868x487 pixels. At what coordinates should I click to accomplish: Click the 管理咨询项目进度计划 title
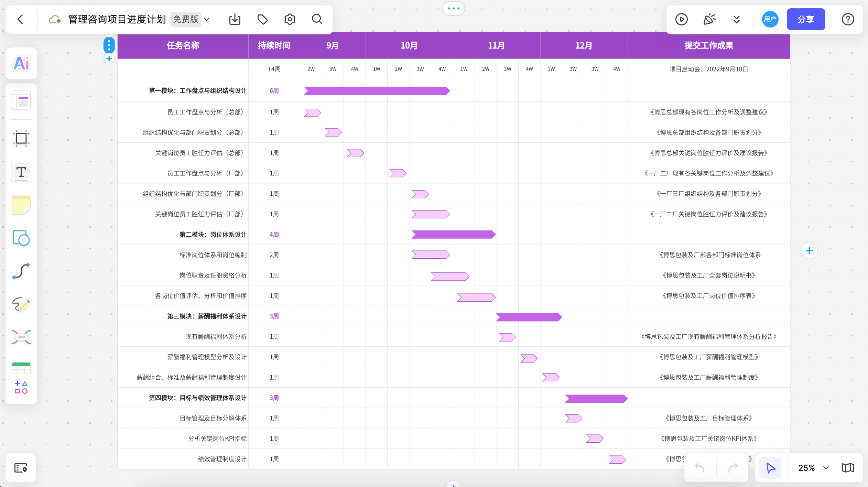click(x=117, y=19)
